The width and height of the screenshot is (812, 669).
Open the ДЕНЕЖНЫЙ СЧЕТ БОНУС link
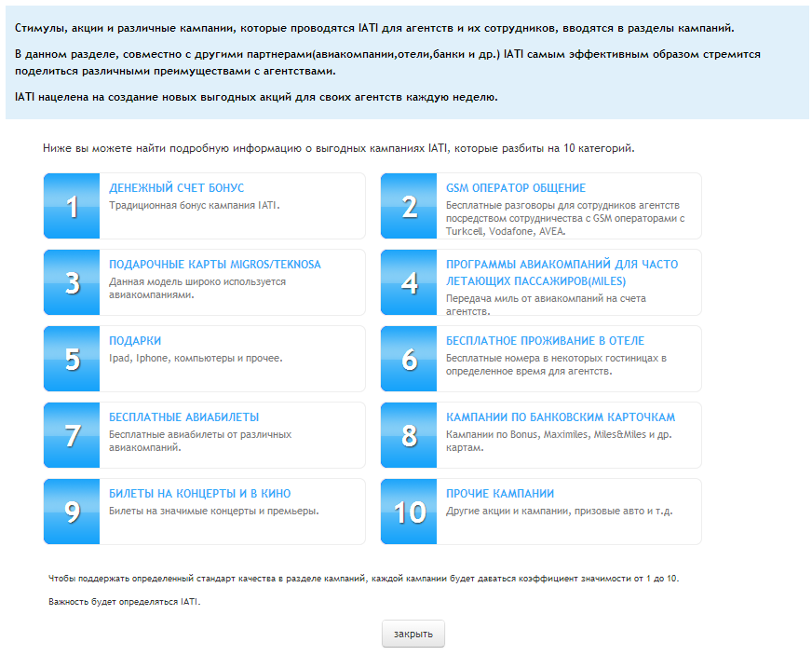pyautogui.click(x=177, y=188)
